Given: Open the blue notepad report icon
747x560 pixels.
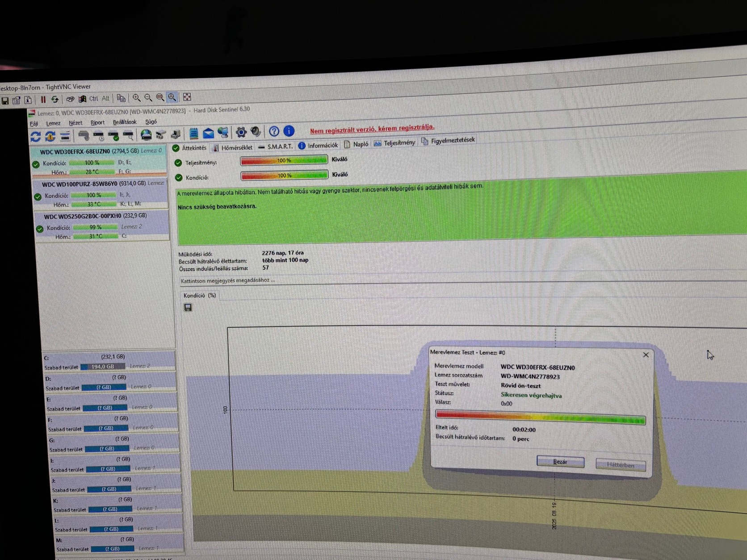Looking at the screenshot, I should click(193, 133).
